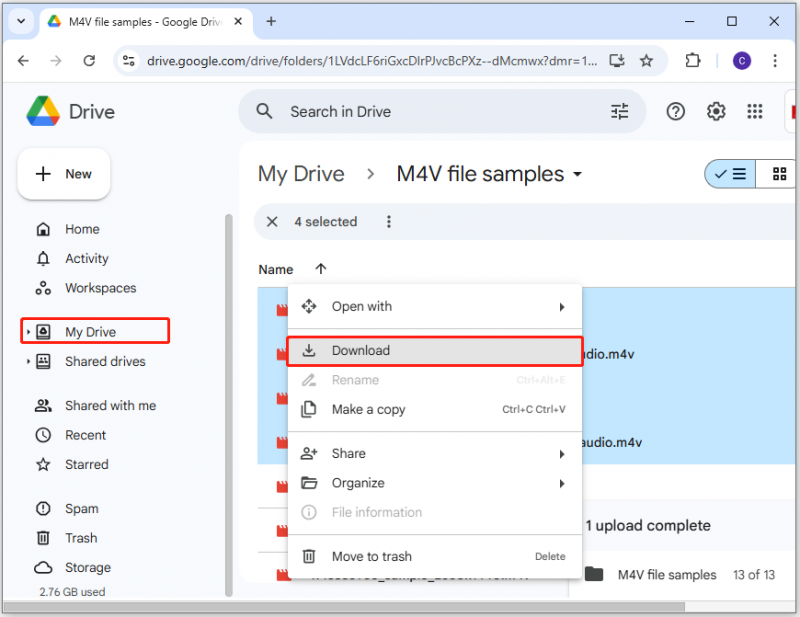800x617 pixels.
Task: Click the 2.76 GB used storage text
Action: tap(72, 592)
